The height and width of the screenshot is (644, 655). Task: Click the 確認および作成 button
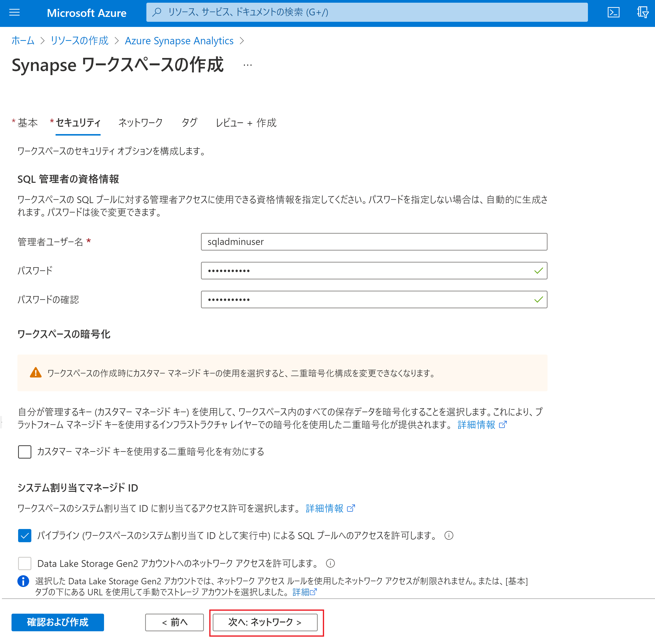click(58, 622)
